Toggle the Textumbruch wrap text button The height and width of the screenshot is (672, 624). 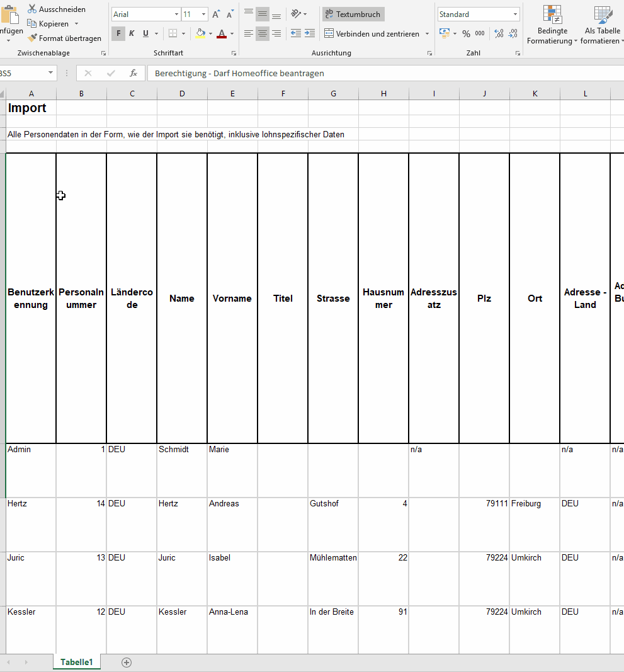coord(353,14)
